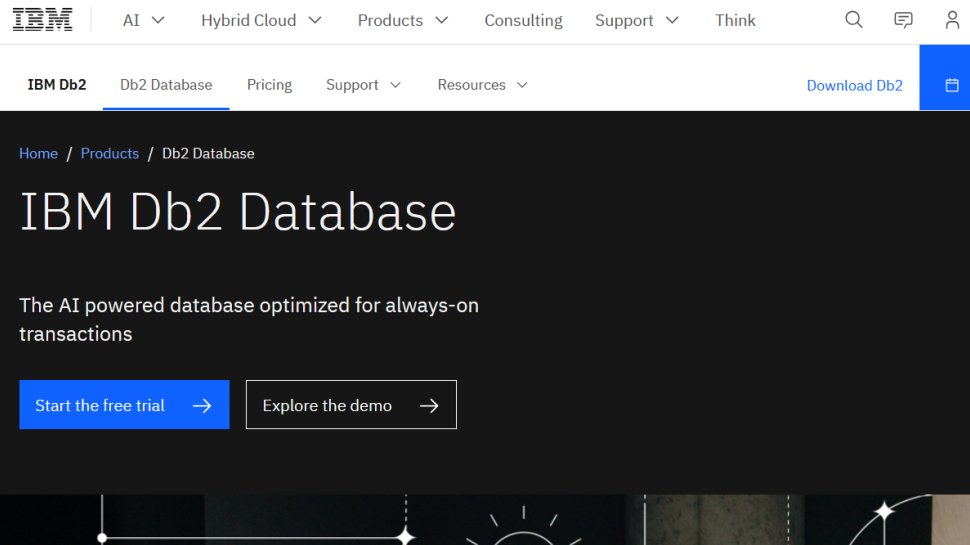
Task: Click the AI powered database tagline text
Action: click(249, 319)
